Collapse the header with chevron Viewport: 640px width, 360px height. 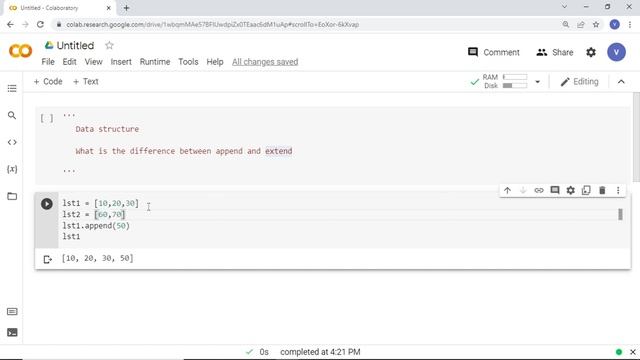point(621,82)
